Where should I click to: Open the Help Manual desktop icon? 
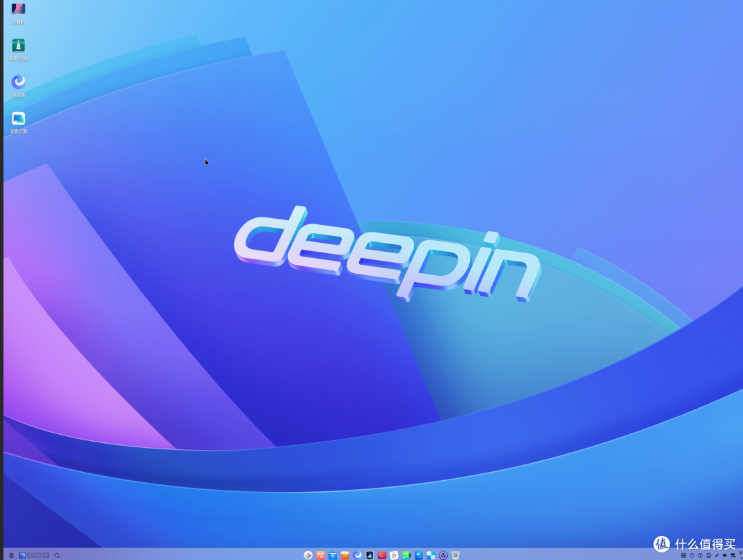[x=19, y=50]
